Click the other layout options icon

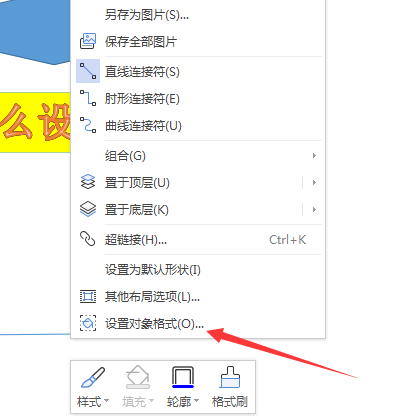(88, 296)
